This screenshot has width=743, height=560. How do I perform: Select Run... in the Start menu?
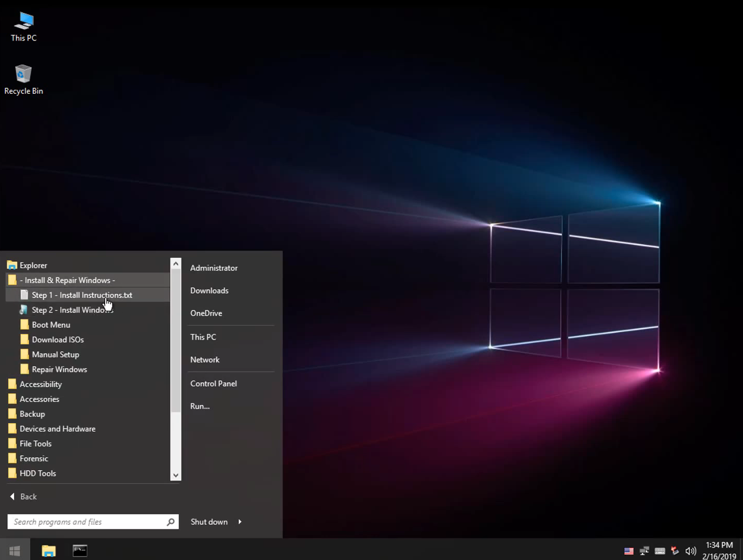(x=200, y=406)
